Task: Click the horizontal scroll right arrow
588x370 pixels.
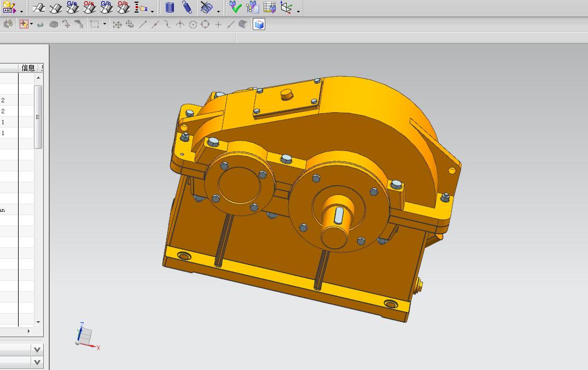Action: point(28,331)
